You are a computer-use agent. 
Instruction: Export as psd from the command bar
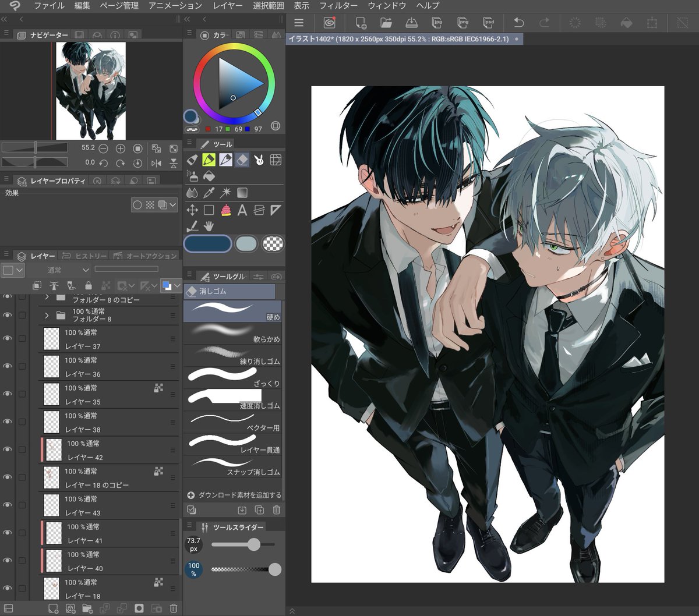tap(489, 23)
